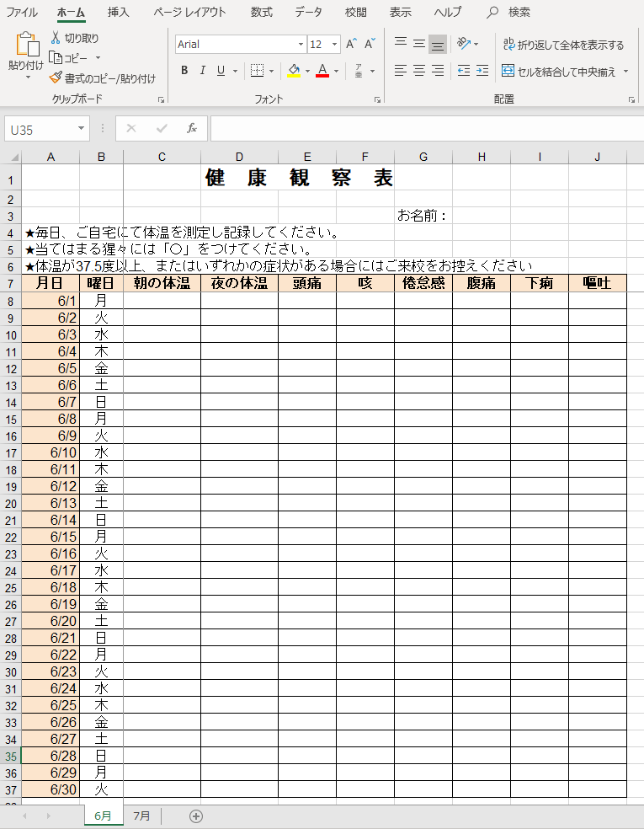This screenshot has width=644, height=829.
Task: Click the formula bar confirm checkmark
Action: pos(162,128)
